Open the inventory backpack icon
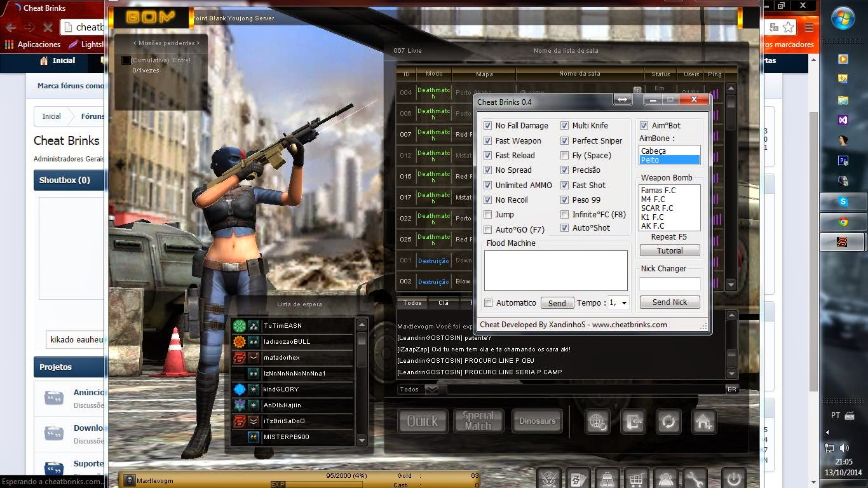Viewport: 868px width, 488px height. (607, 478)
